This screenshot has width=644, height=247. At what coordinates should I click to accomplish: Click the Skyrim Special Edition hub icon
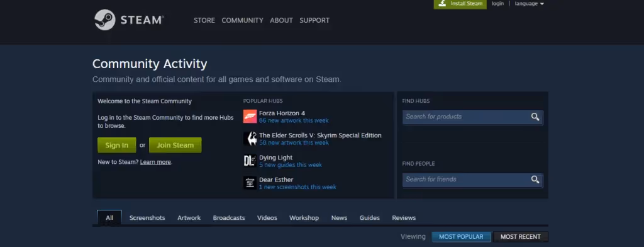250,139
